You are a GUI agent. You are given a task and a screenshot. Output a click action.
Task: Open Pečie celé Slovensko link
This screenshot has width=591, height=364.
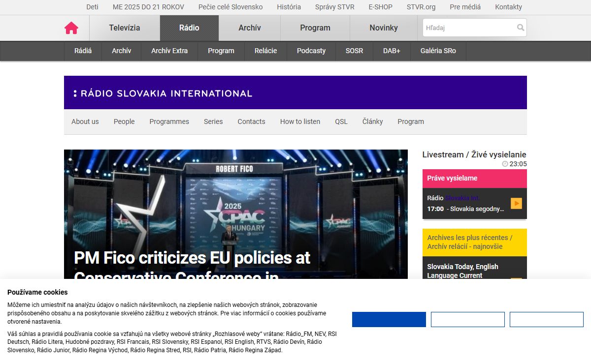(x=230, y=7)
